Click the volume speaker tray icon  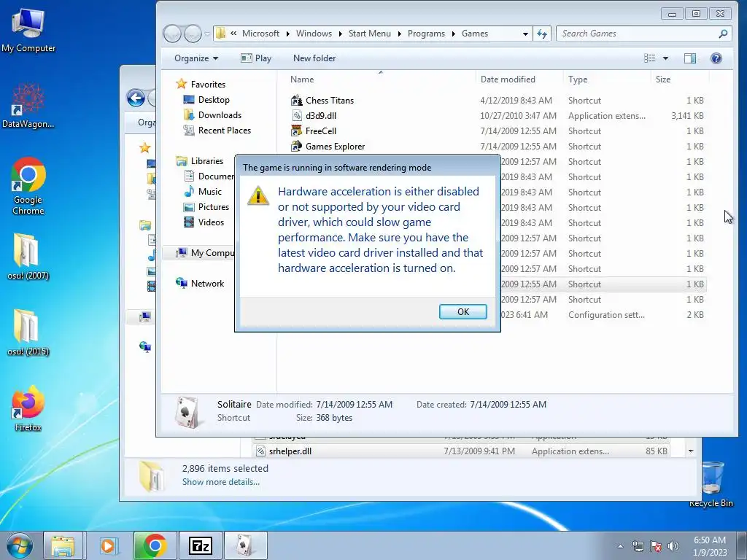point(673,546)
